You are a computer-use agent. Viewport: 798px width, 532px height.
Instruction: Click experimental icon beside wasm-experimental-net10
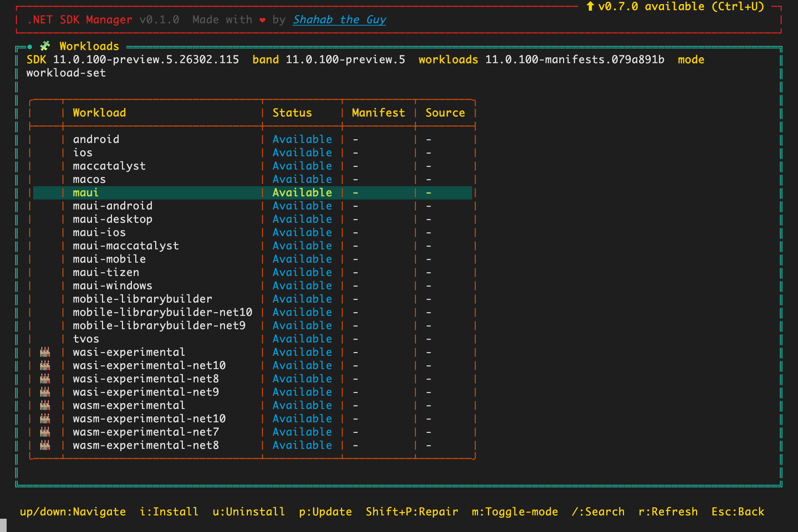45,418
